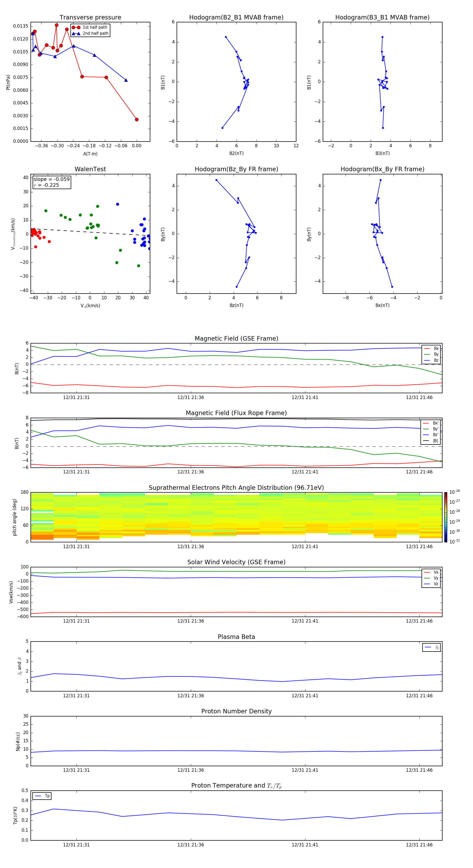Click the Tp legend entry
Screen dimensions: 473x868
[42, 796]
